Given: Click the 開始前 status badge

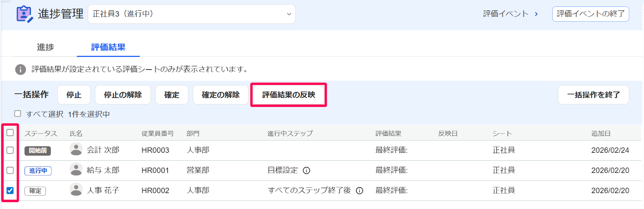Looking at the screenshot, I should (38, 151).
